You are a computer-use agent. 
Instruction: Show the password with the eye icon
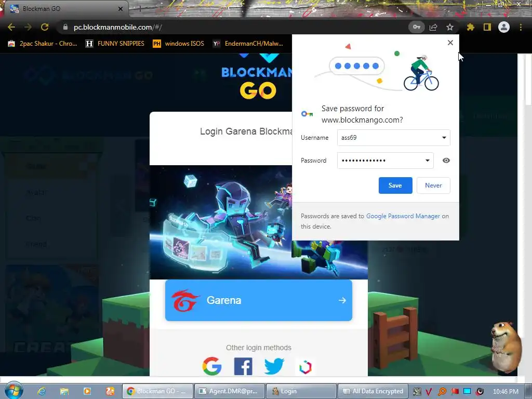(x=446, y=161)
